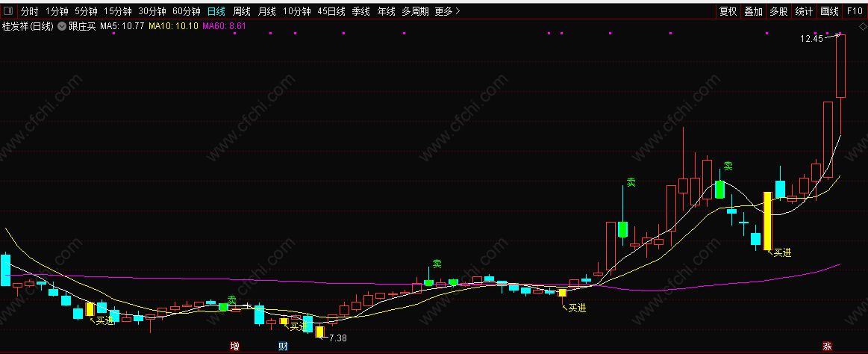Select the 5分钟 period tab
Screen dimensions: 868x354
(x=86, y=11)
